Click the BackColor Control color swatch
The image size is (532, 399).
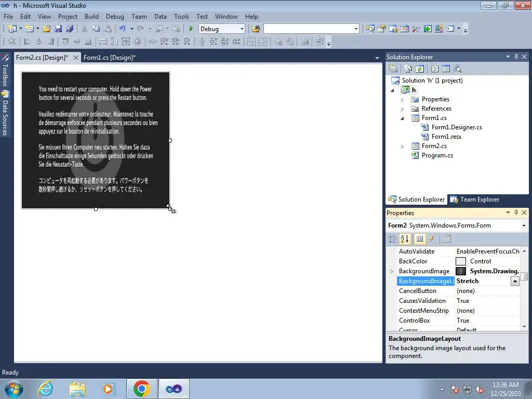[460, 261]
